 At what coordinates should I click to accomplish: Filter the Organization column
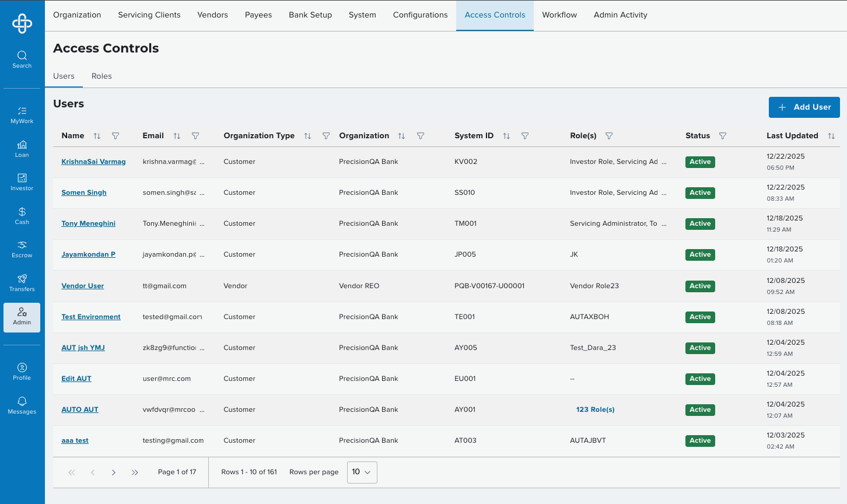(421, 136)
